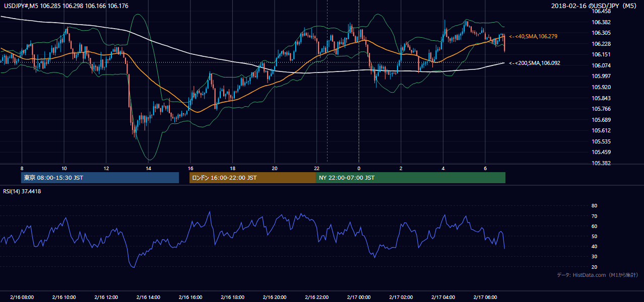Click hour label 6 on price chart axis
Screen dimensions: 644x302
pos(485,168)
